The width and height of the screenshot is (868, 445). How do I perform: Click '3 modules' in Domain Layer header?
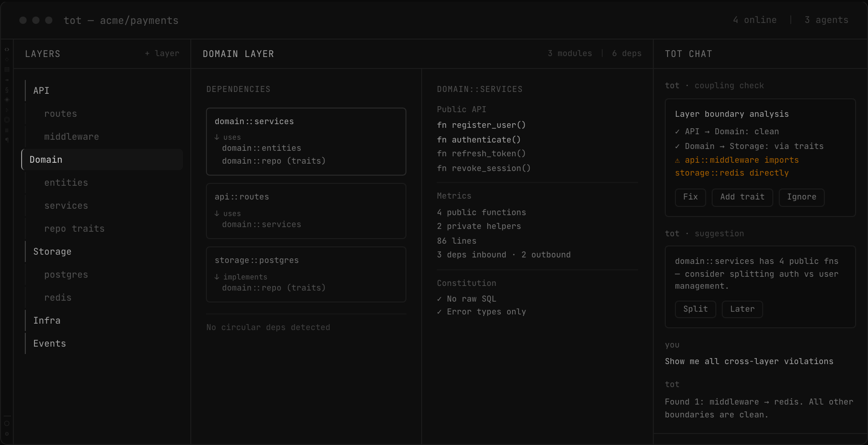click(570, 53)
